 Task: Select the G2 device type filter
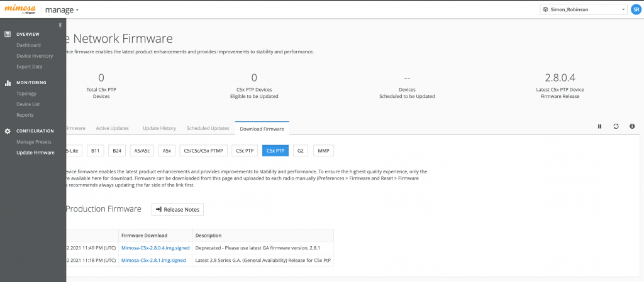click(301, 151)
